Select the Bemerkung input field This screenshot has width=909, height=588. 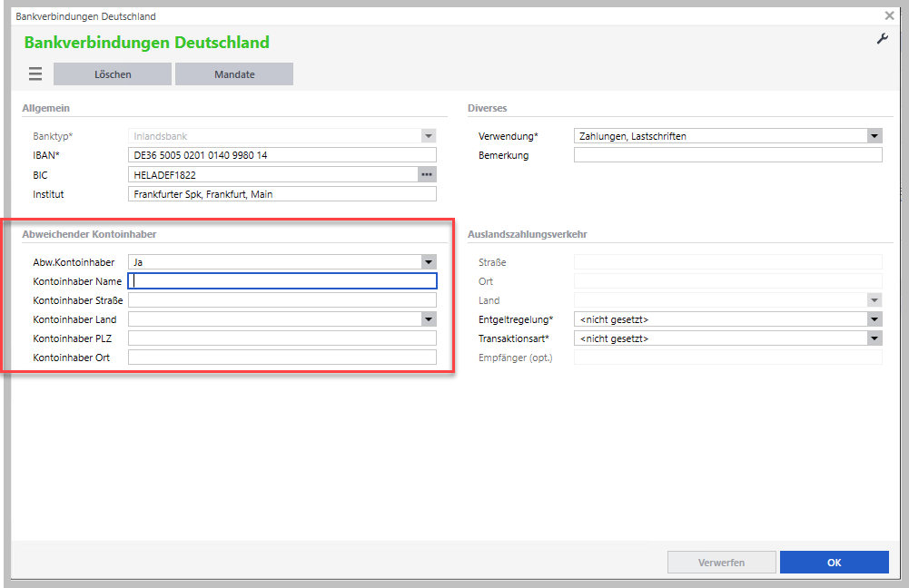pyautogui.click(x=727, y=155)
